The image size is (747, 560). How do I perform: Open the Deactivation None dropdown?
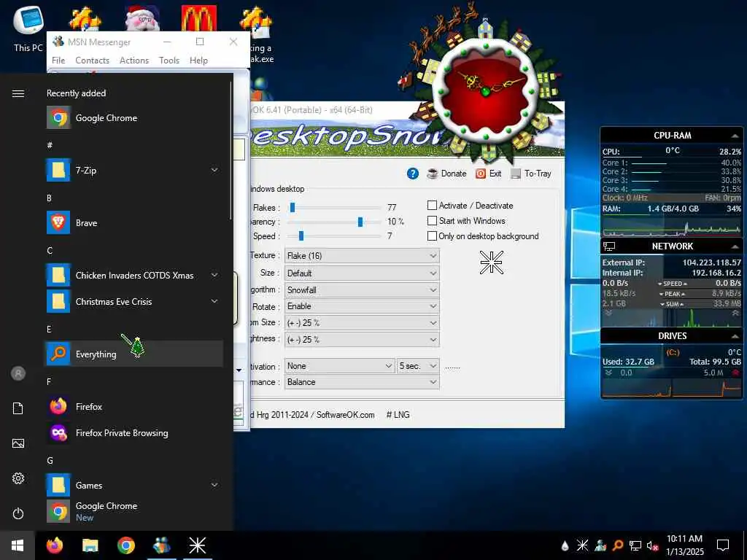coord(339,366)
